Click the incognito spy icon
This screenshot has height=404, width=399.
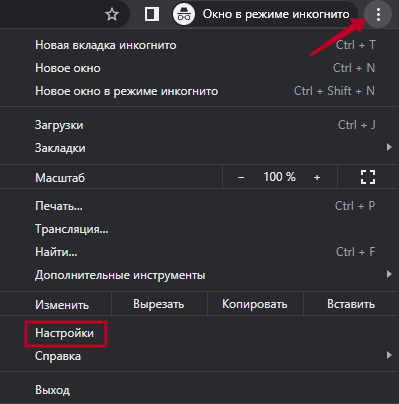[x=184, y=14]
